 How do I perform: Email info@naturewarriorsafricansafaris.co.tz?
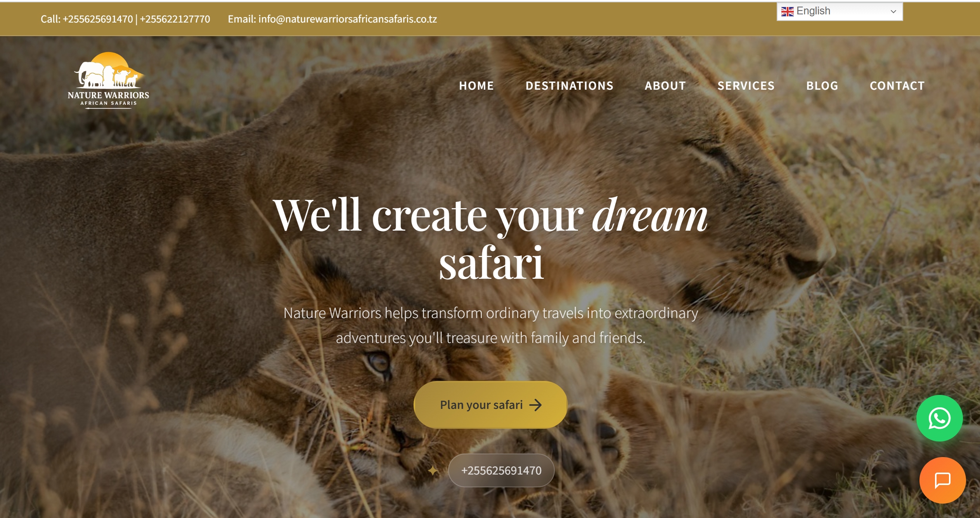(x=348, y=19)
